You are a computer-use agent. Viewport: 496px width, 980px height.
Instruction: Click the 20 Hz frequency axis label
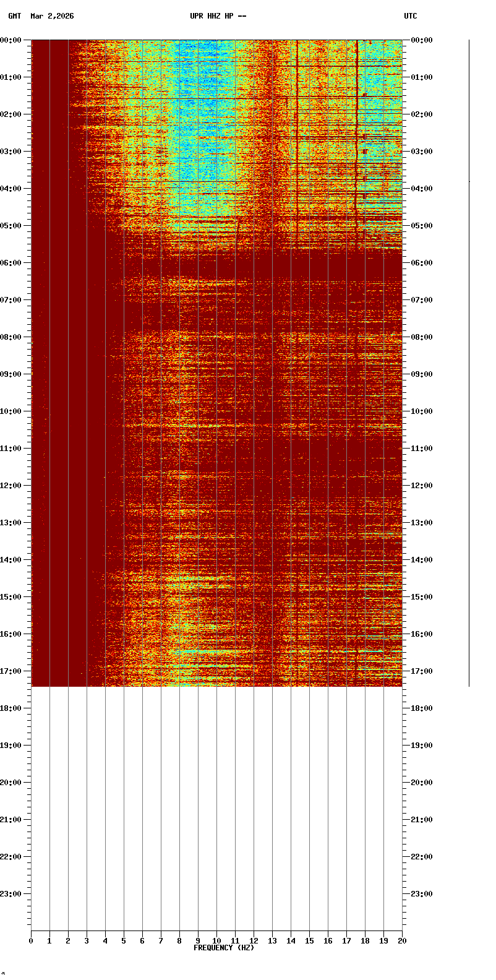[402, 941]
